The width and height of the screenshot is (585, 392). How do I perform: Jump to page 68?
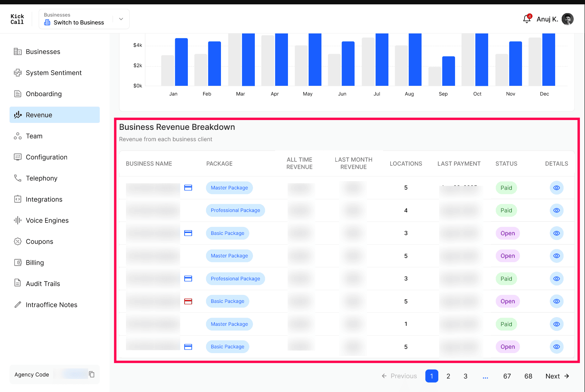(x=528, y=376)
